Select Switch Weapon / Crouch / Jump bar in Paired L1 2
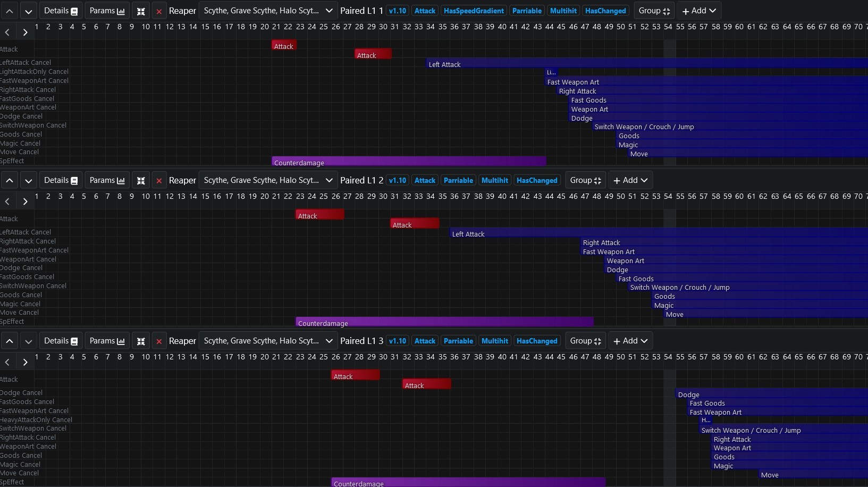Viewport: 868px width, 487px height. click(x=748, y=287)
